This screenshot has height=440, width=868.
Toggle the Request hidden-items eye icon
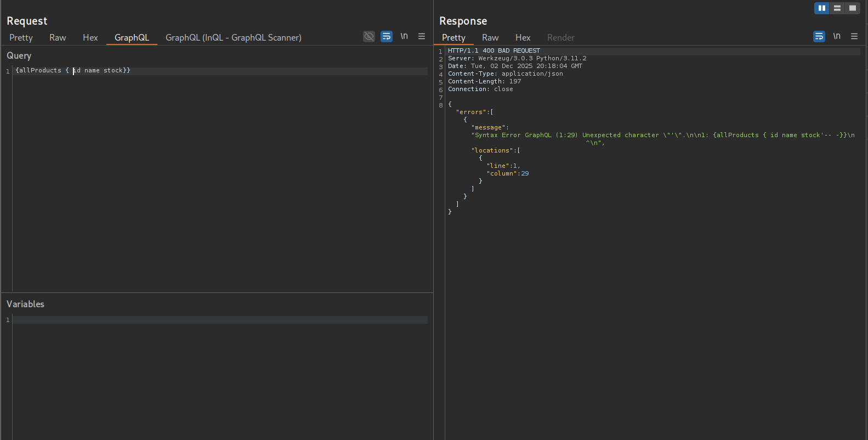click(x=369, y=36)
